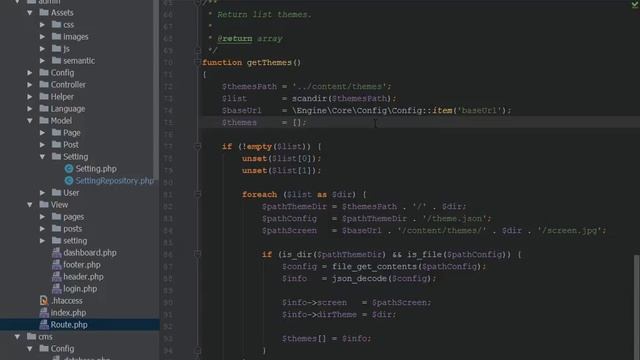Select the pages folder under View
640x360 pixels.
(73, 217)
